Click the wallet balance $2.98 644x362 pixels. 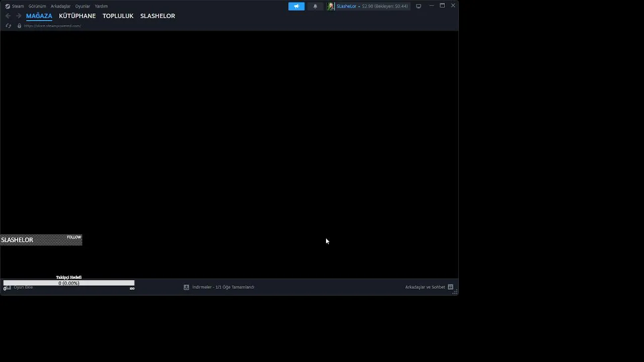coord(367,6)
